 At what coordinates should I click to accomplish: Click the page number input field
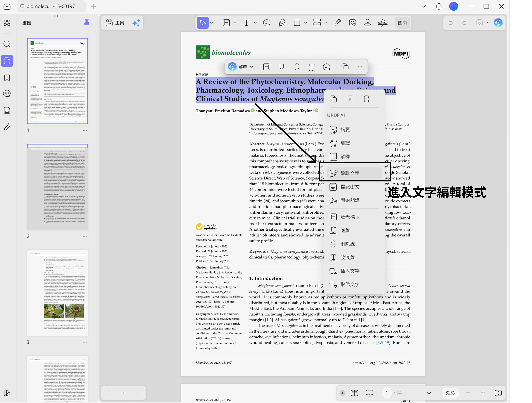387,393
